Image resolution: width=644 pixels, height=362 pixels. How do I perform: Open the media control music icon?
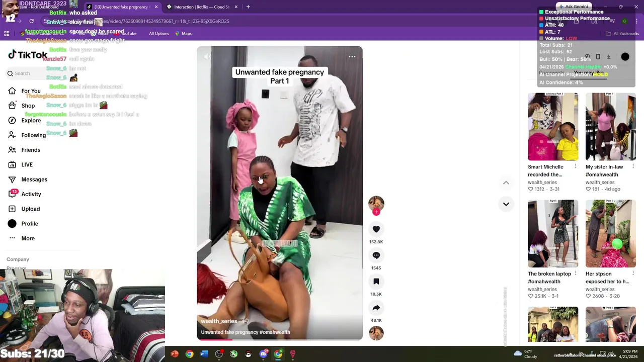(612, 21)
